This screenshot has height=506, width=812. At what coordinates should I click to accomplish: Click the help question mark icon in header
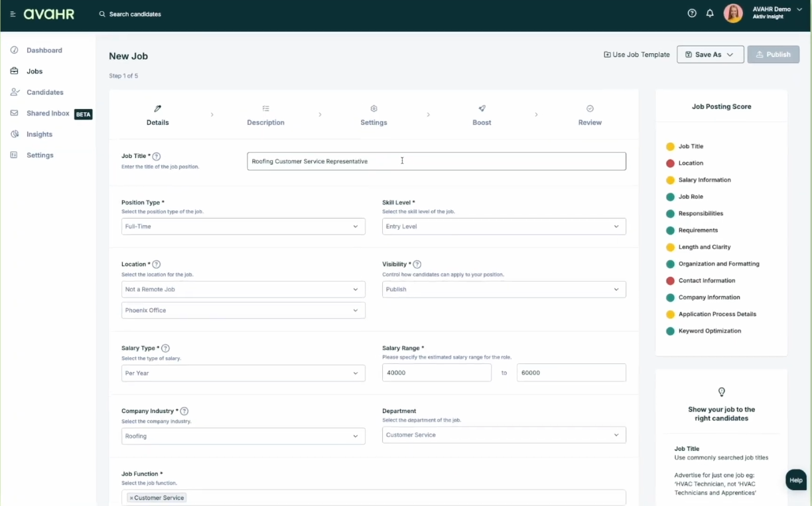pos(692,13)
